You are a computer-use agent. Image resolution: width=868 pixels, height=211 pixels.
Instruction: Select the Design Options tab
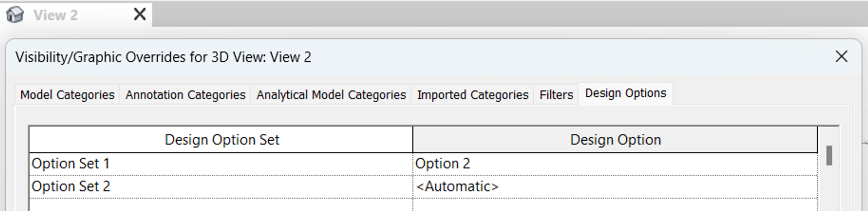pos(625,93)
